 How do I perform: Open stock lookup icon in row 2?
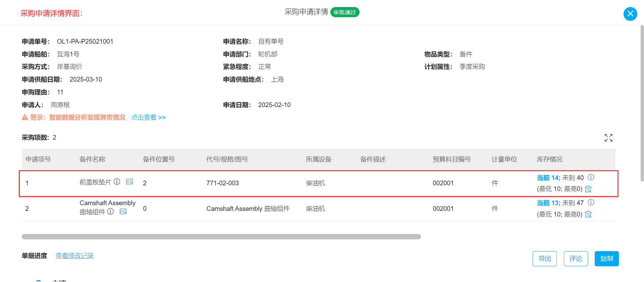pos(588,214)
